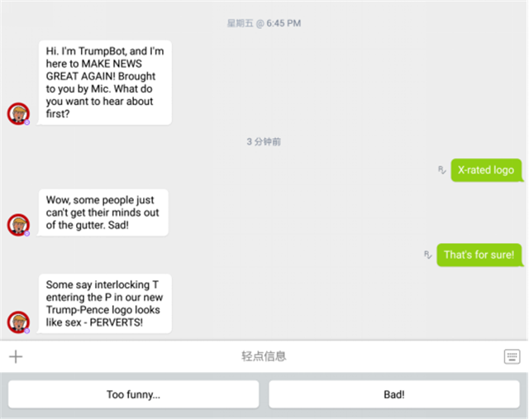Viewport: 529px width, 420px height.
Task: Click TrumpBot avatar beside greeting message
Action: pyautogui.click(x=18, y=114)
